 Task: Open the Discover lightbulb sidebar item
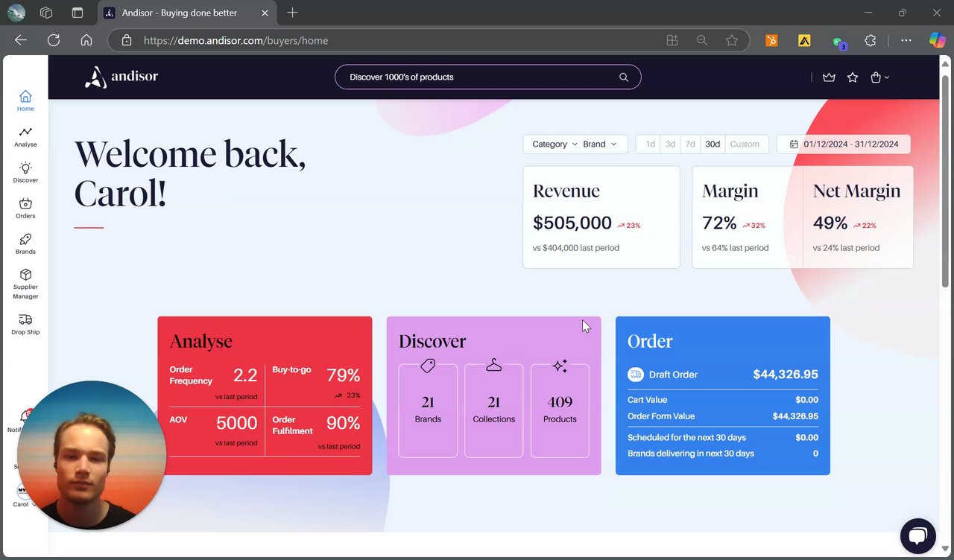coord(25,172)
